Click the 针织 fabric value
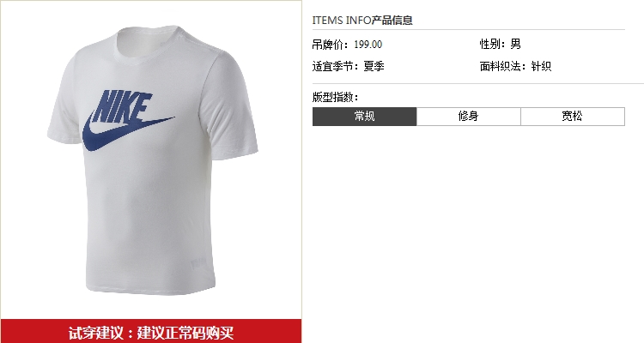Screen dimensions: 644x343 [541, 66]
